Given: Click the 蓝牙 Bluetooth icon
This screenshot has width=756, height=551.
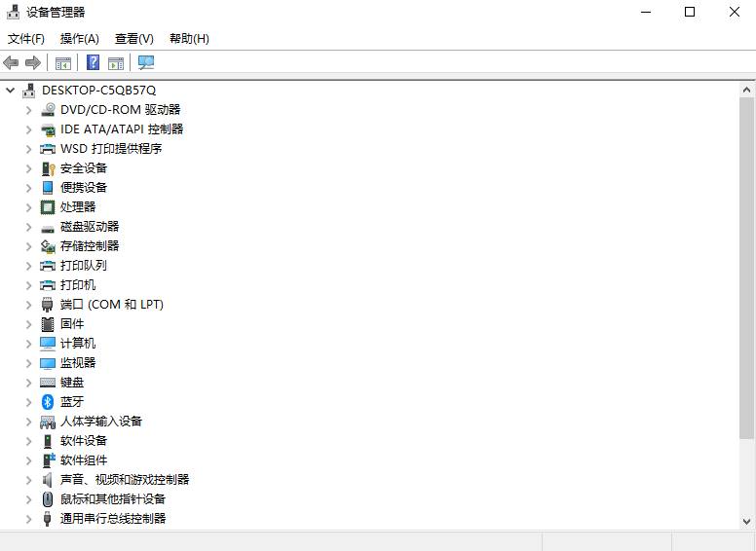Looking at the screenshot, I should pyautogui.click(x=47, y=402).
